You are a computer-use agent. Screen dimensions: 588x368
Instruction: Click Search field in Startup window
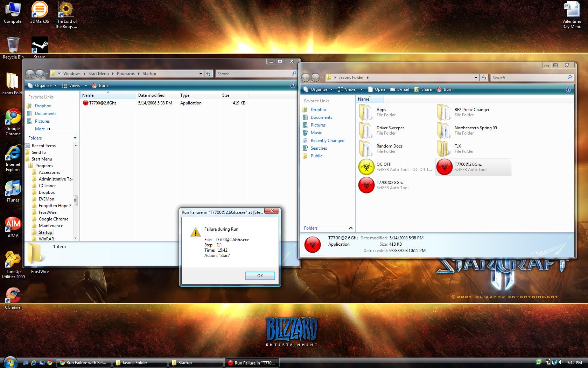pos(256,74)
